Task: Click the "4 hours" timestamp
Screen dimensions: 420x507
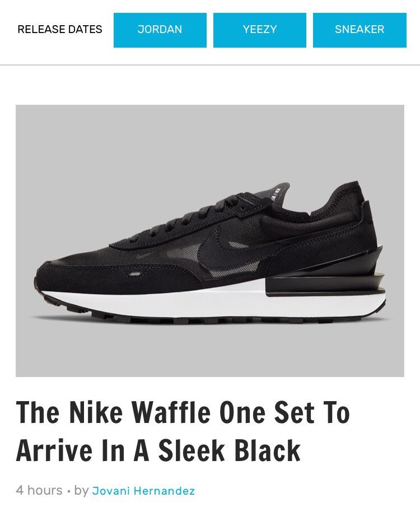Action: coord(39,491)
